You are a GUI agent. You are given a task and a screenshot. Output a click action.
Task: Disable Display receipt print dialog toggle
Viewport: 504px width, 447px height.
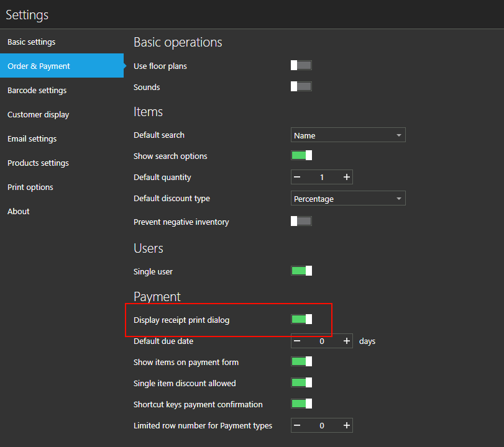click(301, 319)
